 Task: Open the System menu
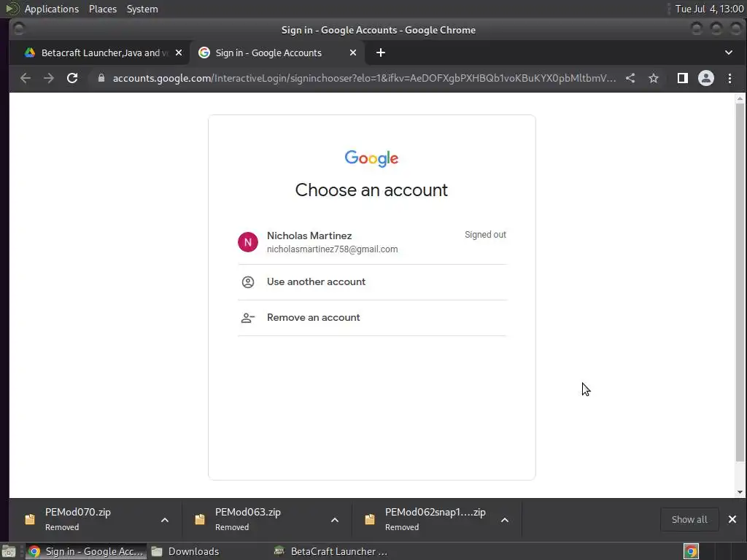coord(142,9)
